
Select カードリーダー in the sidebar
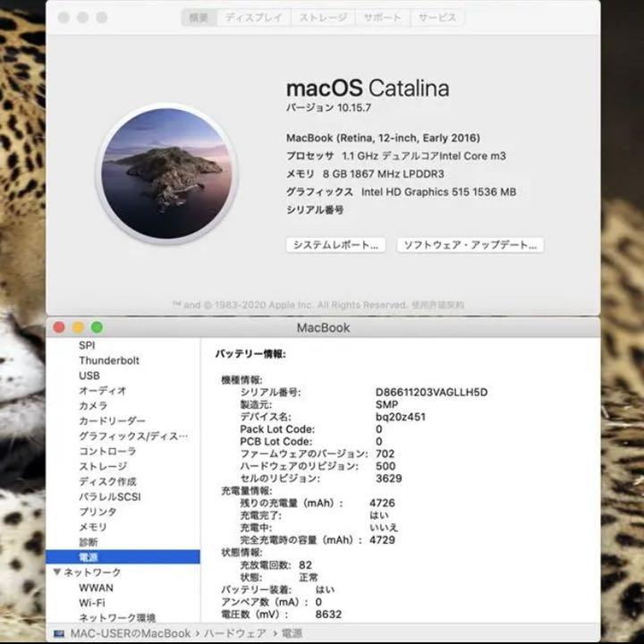[112, 421]
